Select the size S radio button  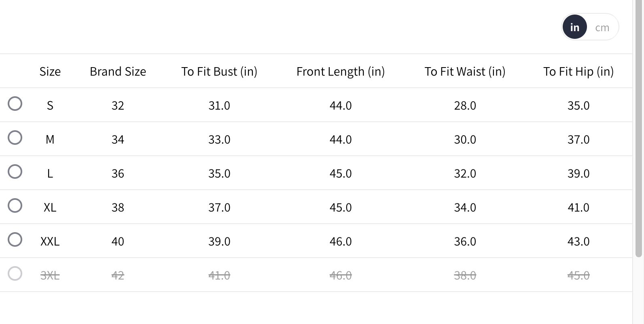15,104
